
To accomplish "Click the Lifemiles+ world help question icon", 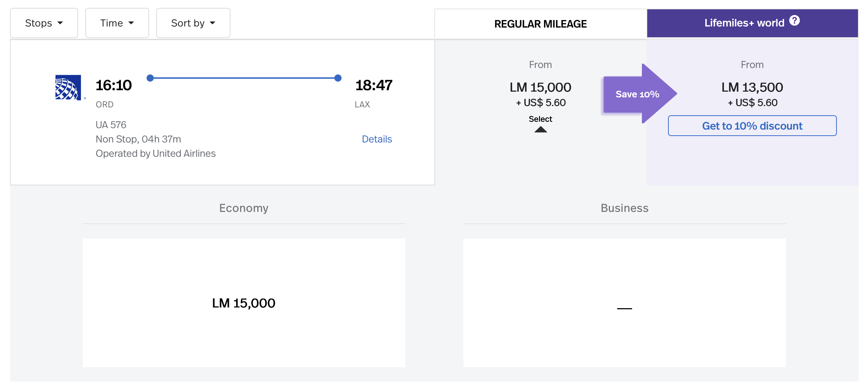I will click(x=795, y=21).
